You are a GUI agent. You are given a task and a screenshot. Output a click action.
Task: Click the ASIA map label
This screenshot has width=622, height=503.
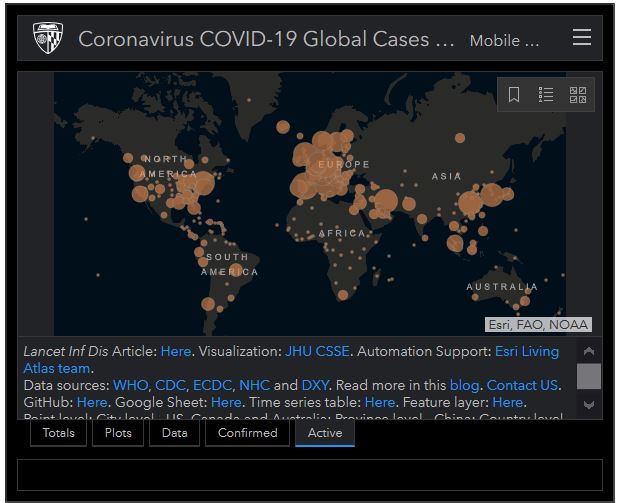(446, 177)
